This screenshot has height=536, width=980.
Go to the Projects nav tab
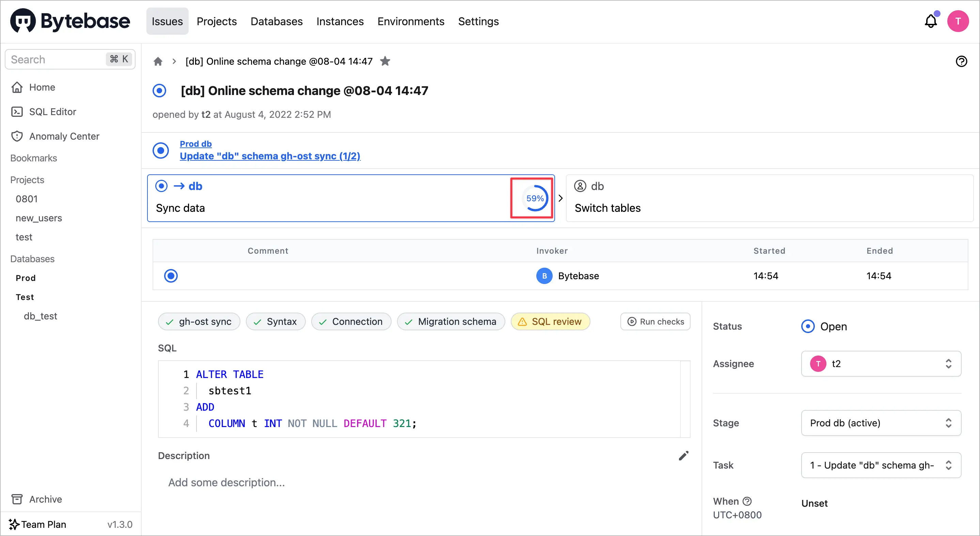[217, 21]
